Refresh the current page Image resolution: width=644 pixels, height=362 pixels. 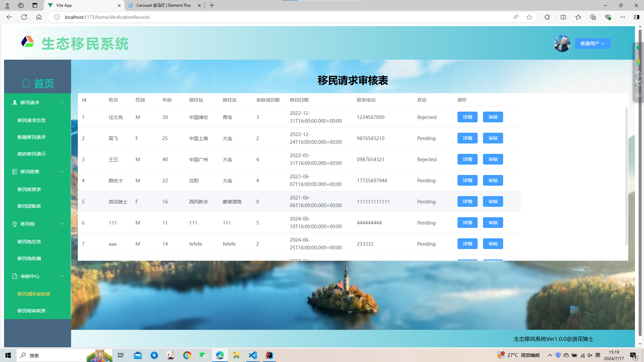tap(24, 17)
